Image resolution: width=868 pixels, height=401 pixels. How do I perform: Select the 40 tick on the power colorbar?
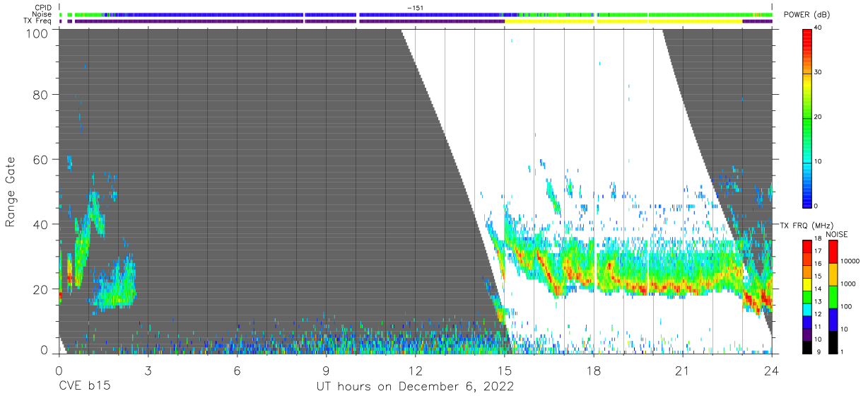coord(818,28)
